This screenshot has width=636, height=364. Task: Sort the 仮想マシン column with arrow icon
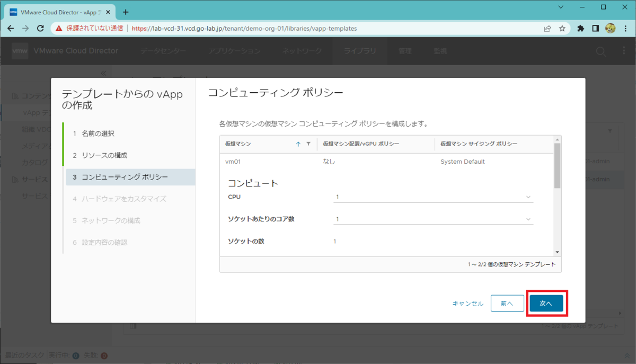pos(298,144)
